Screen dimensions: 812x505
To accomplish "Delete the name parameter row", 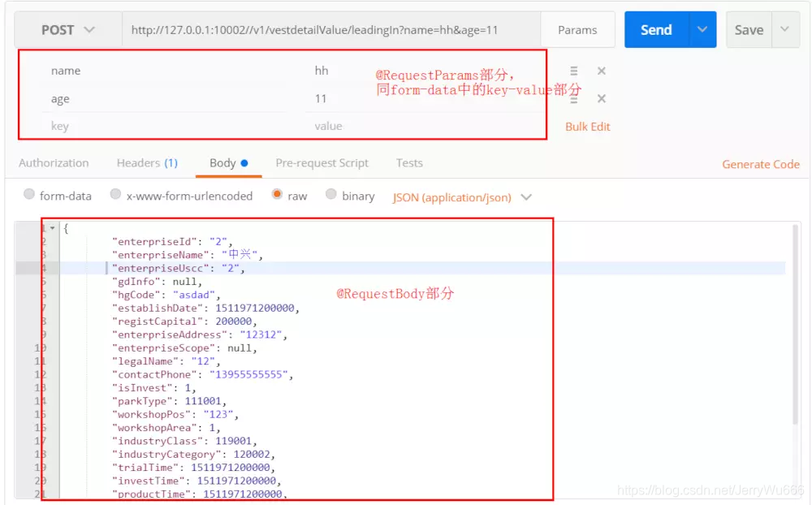I will (x=601, y=71).
